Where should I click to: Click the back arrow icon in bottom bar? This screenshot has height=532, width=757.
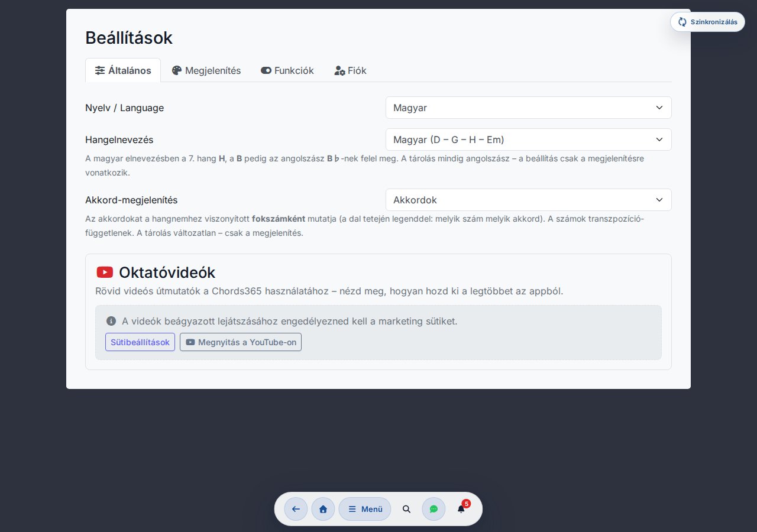point(296,509)
